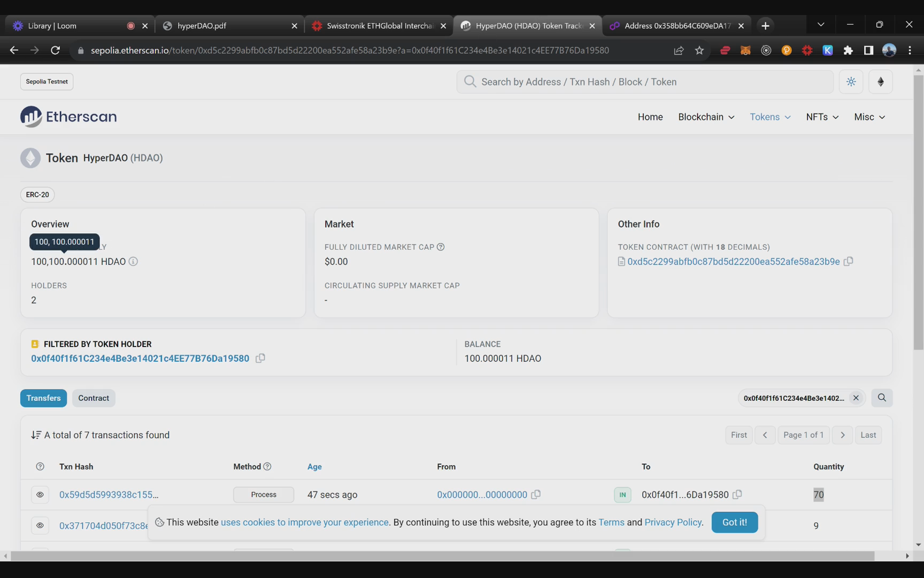This screenshot has height=578, width=924.
Task: Copy the filtered holder address
Action: click(260, 358)
